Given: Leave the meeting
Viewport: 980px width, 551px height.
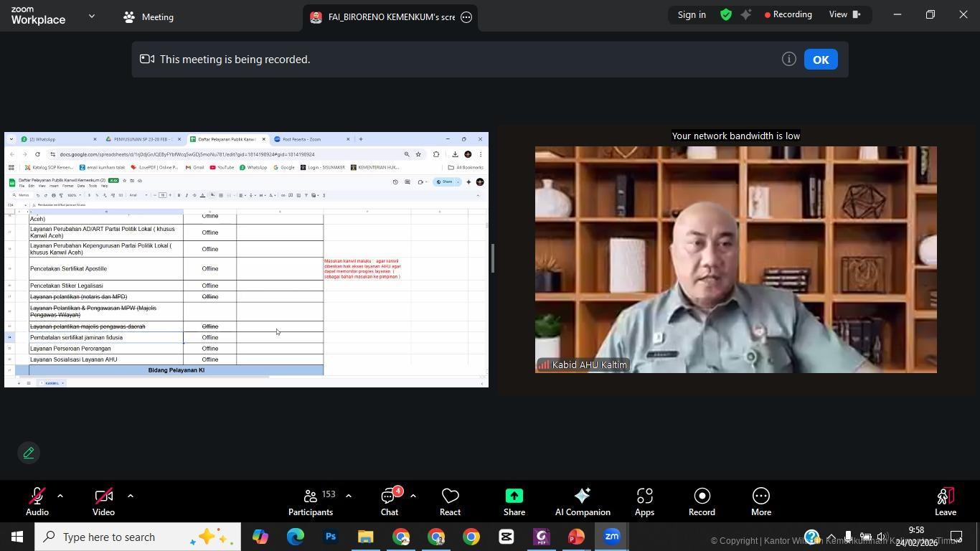Looking at the screenshot, I should [945, 501].
